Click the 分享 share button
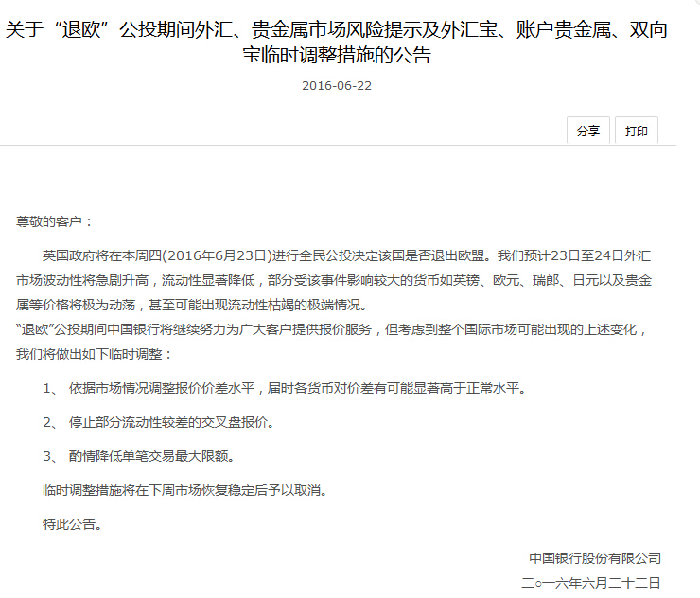The image size is (700, 598). coord(588,131)
